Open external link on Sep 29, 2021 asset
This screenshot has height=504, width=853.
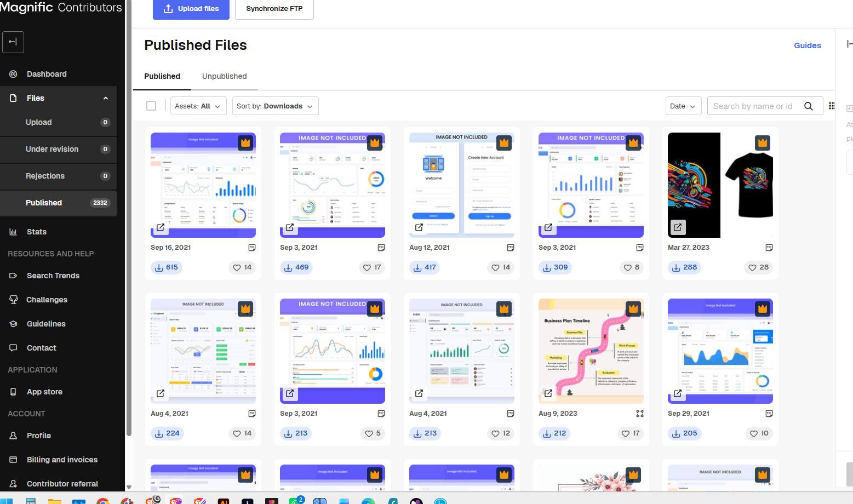pyautogui.click(x=678, y=393)
